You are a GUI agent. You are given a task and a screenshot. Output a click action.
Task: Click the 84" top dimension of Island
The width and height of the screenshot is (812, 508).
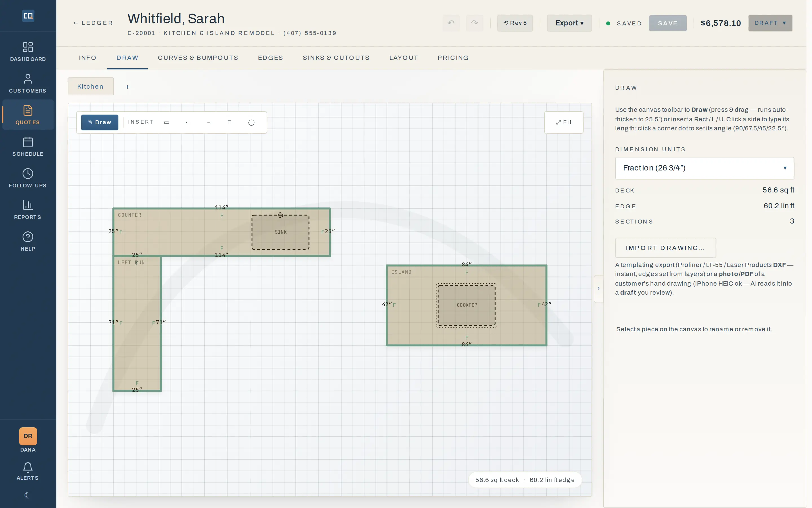(466, 264)
